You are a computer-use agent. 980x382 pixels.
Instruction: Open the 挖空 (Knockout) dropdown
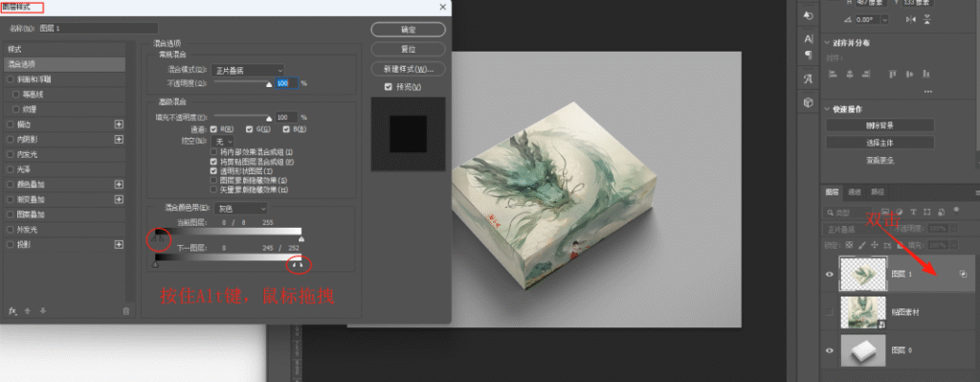coord(222,142)
